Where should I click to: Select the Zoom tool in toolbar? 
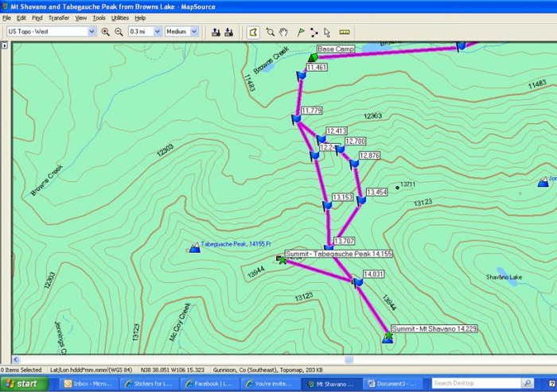click(271, 33)
